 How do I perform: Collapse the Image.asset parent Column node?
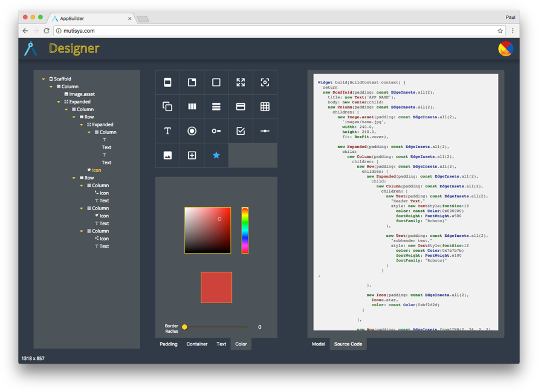(51, 86)
